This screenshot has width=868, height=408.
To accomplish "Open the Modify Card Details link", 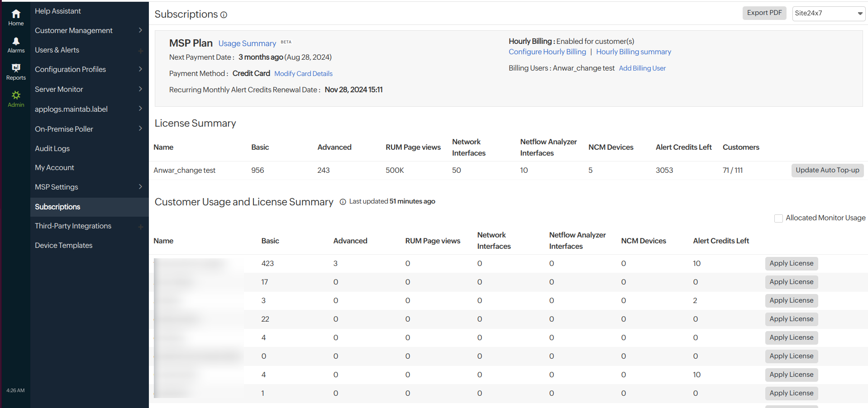I will [x=303, y=74].
